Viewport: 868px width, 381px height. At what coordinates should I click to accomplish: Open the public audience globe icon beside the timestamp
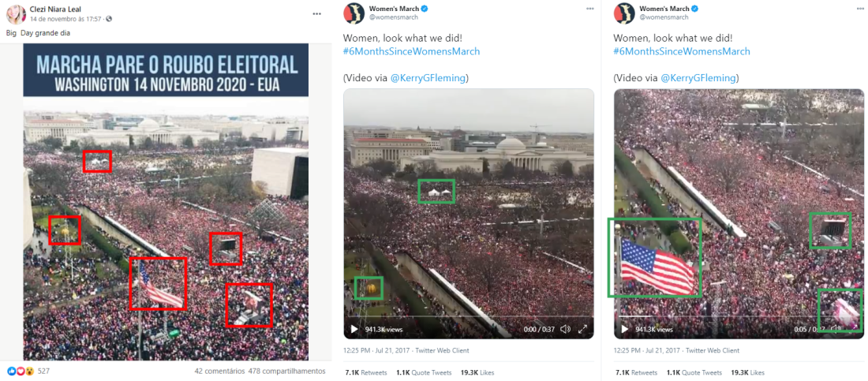pos(109,19)
